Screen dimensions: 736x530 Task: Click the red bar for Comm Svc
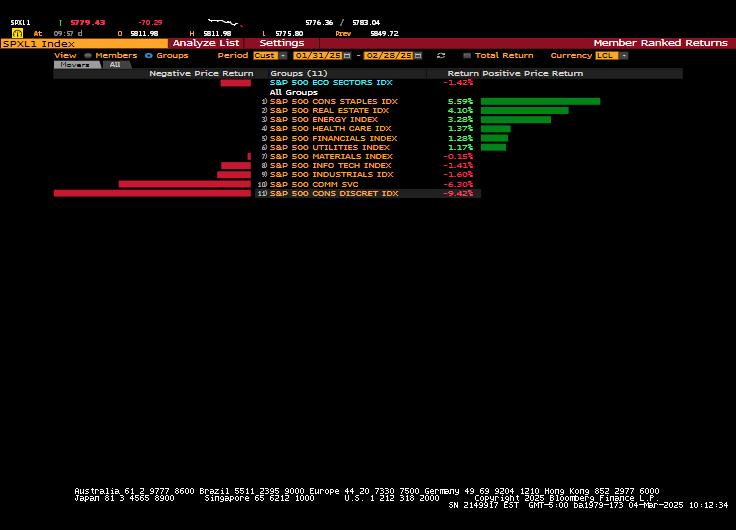click(184, 184)
